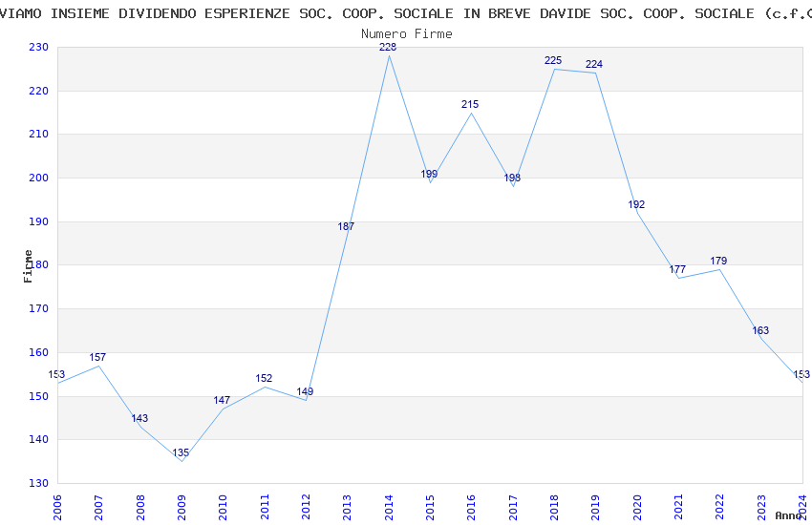Click the cooperative name heading at top
812x525 pixels.
(406, 13)
